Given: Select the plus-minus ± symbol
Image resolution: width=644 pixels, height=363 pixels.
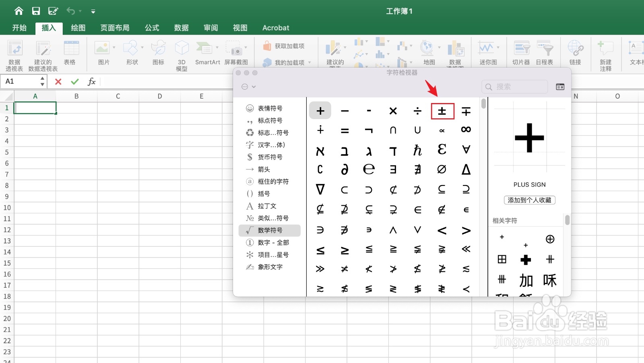Looking at the screenshot, I should click(442, 111).
